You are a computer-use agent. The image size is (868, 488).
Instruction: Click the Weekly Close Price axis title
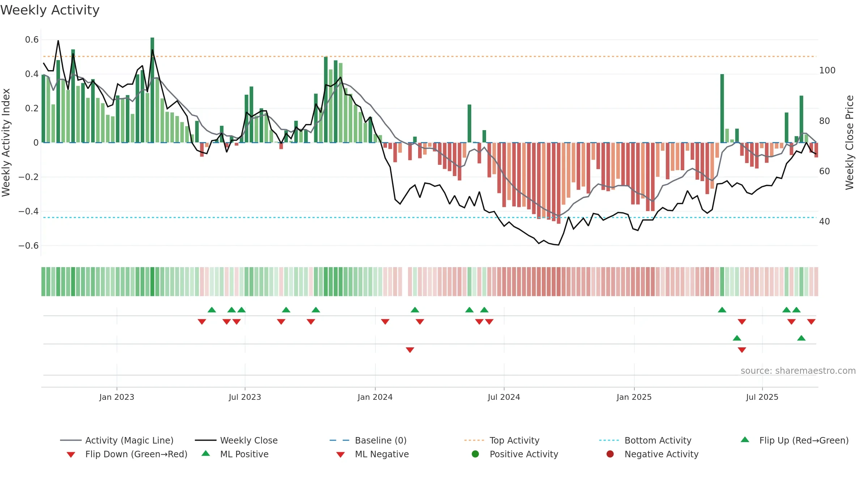point(850,142)
